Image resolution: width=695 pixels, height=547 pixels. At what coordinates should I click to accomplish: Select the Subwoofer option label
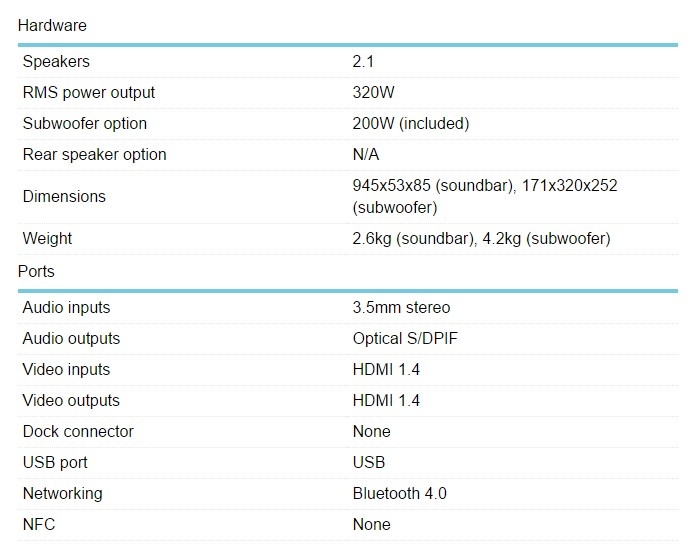point(85,124)
